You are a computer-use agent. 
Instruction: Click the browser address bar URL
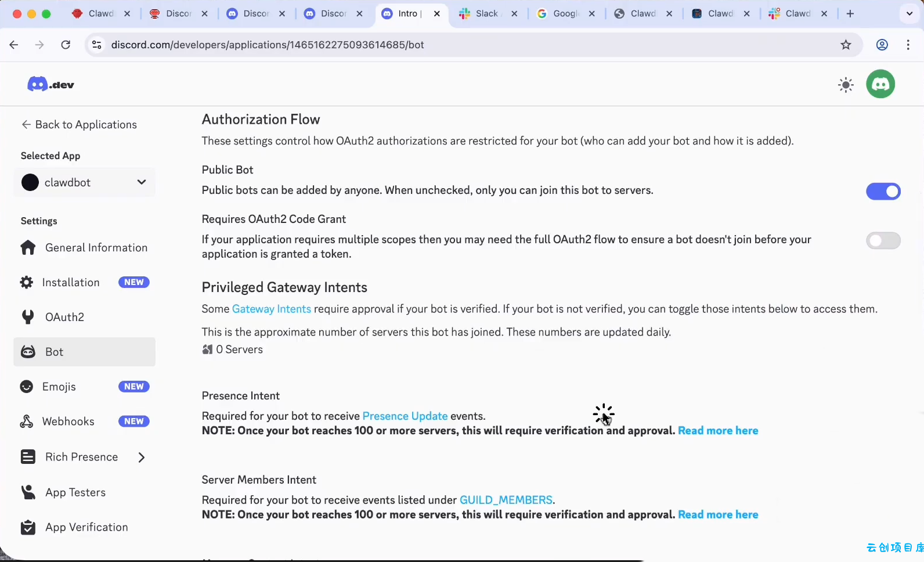click(x=268, y=45)
